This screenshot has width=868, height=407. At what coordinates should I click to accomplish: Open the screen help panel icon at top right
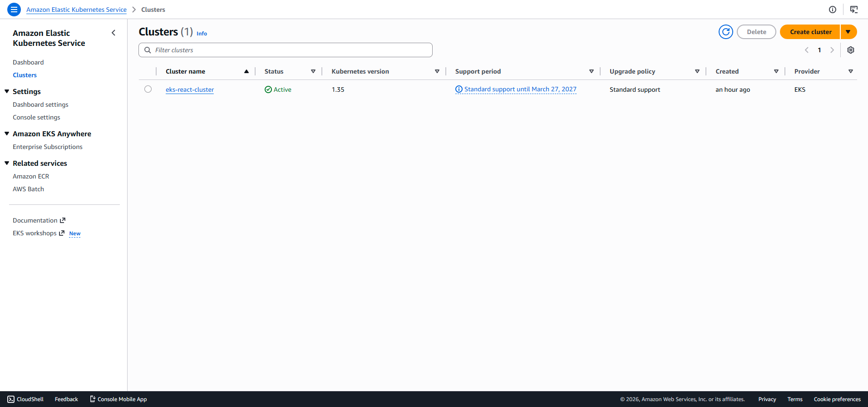click(854, 10)
